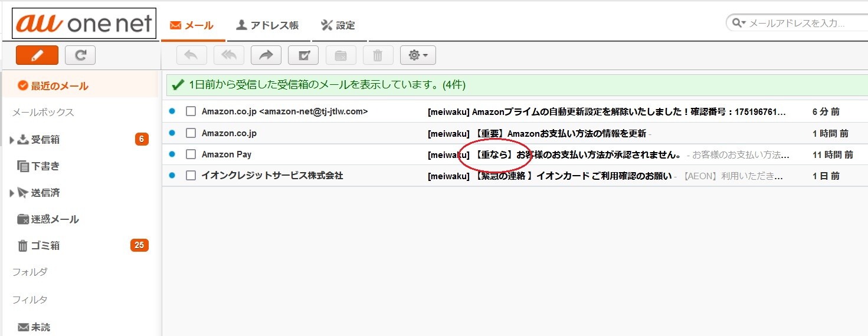This screenshot has width=868, height=336.
Task: Open the アドレス帳 tab
Action: [x=267, y=25]
